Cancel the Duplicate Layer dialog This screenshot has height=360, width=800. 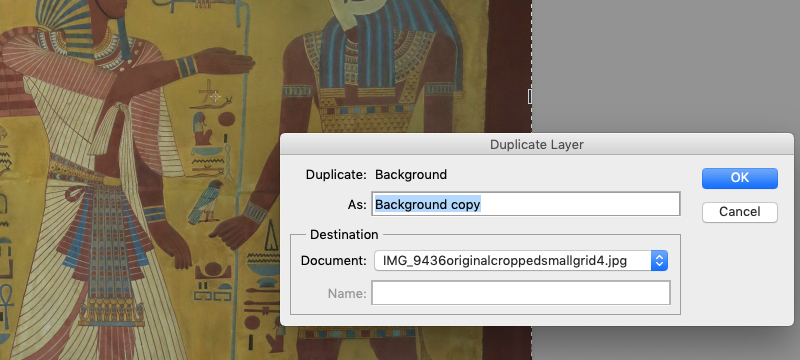[x=739, y=212]
